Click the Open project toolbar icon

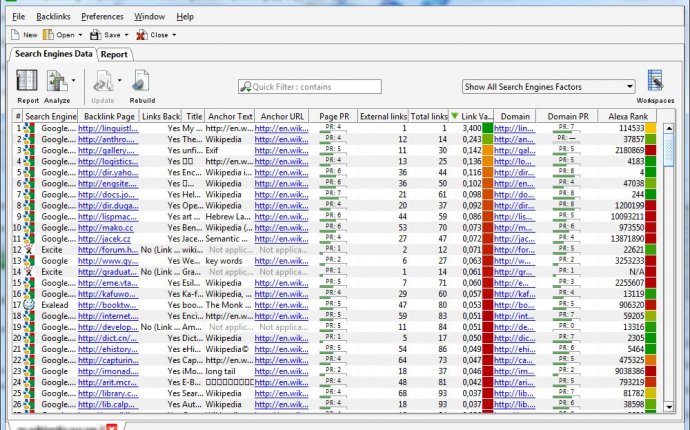(48, 35)
